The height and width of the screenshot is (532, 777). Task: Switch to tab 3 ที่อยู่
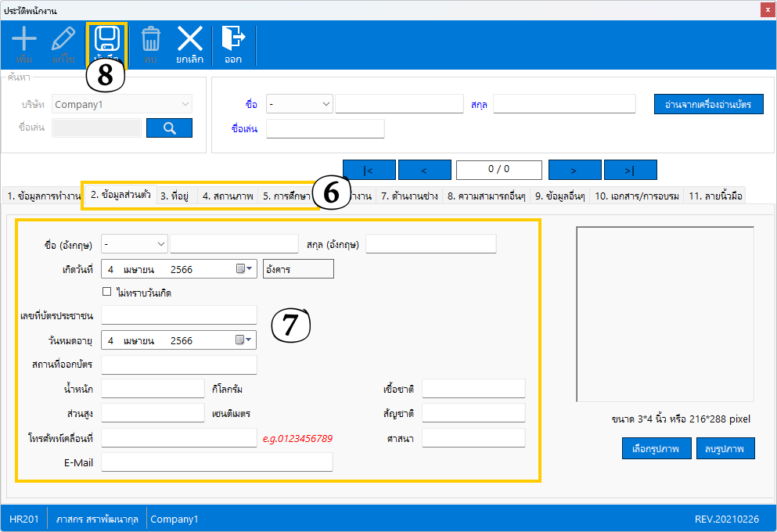click(x=174, y=196)
